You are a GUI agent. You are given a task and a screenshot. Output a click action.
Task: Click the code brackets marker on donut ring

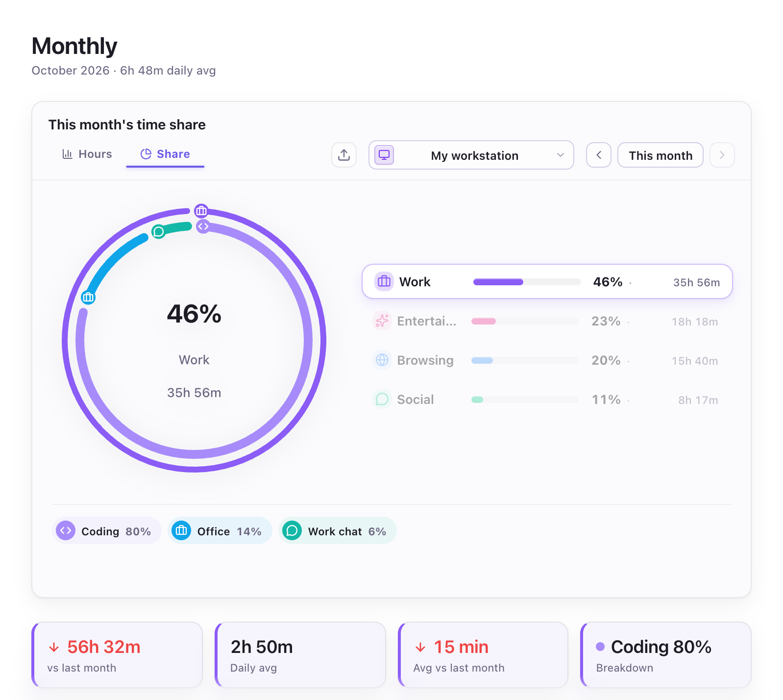click(203, 226)
